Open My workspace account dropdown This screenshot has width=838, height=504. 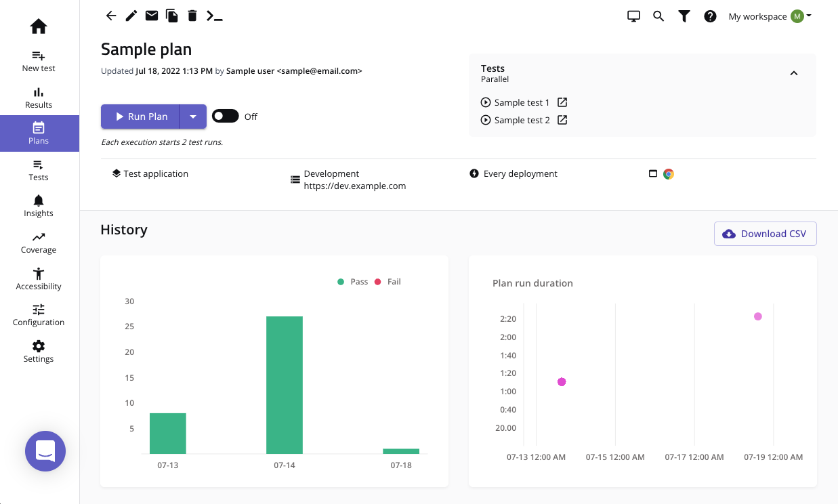coord(770,16)
